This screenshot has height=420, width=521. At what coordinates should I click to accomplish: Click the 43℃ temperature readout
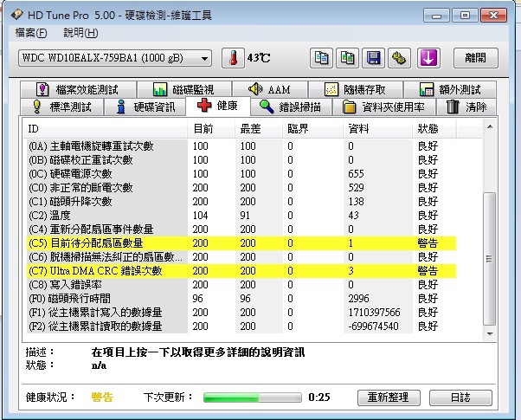[x=259, y=58]
